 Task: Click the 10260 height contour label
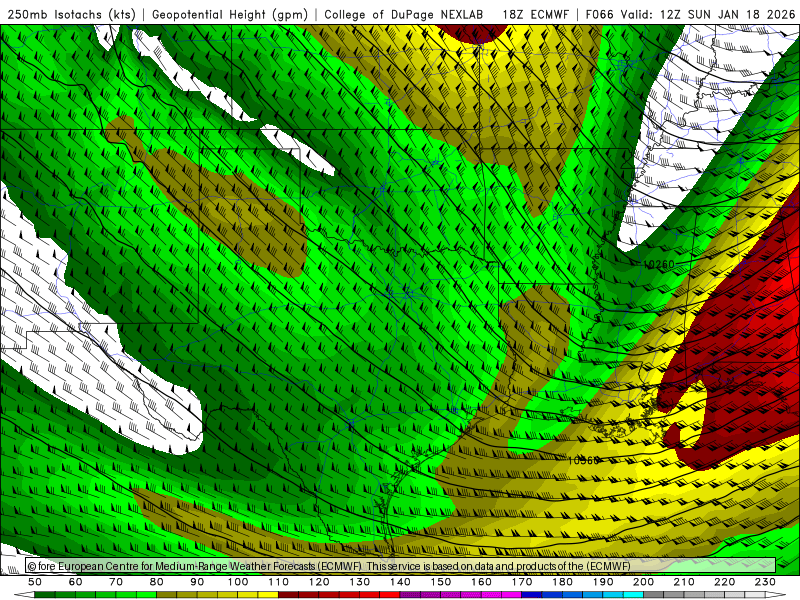659,264
